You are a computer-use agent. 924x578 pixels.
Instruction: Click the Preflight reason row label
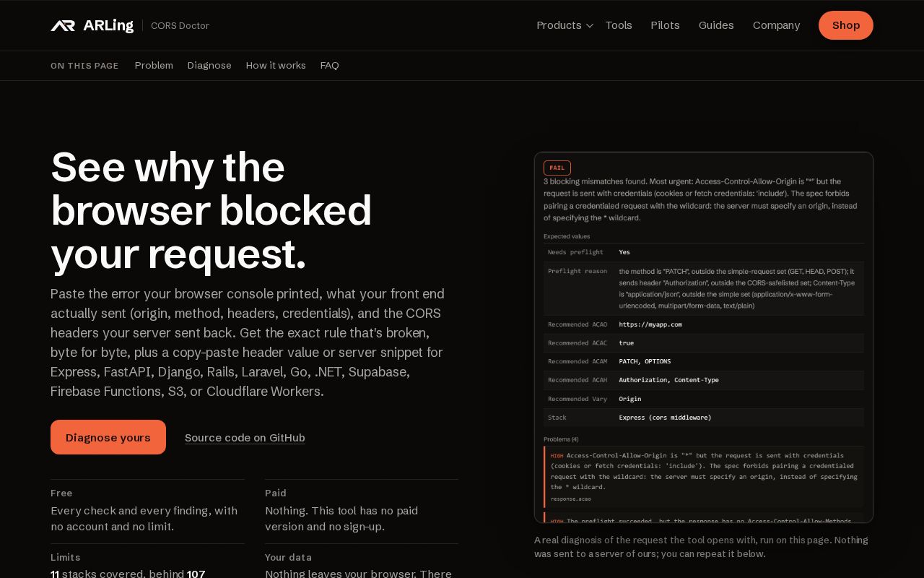(577, 271)
